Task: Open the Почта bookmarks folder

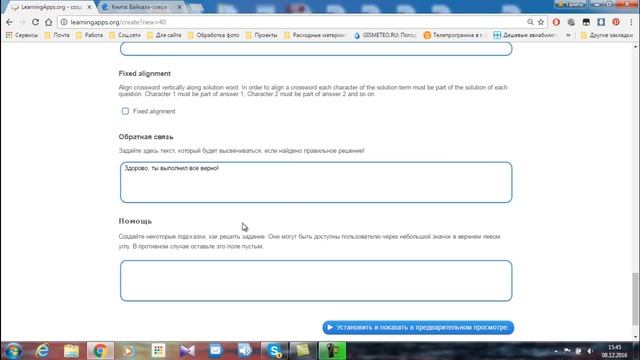Action: (57, 35)
